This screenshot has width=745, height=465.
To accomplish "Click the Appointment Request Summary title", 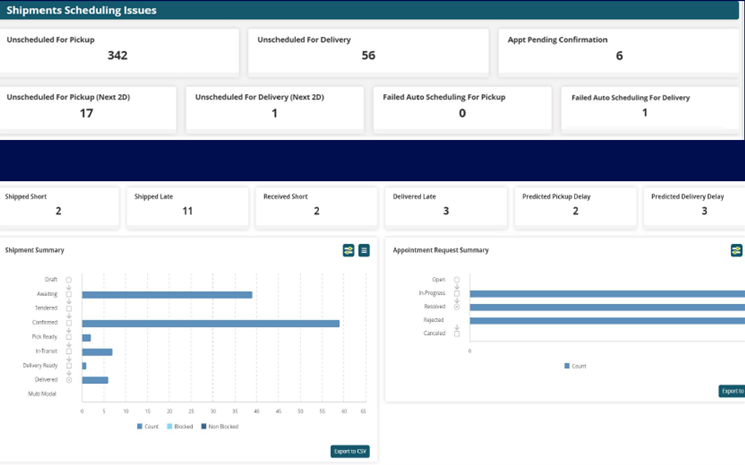I will pos(440,250).
